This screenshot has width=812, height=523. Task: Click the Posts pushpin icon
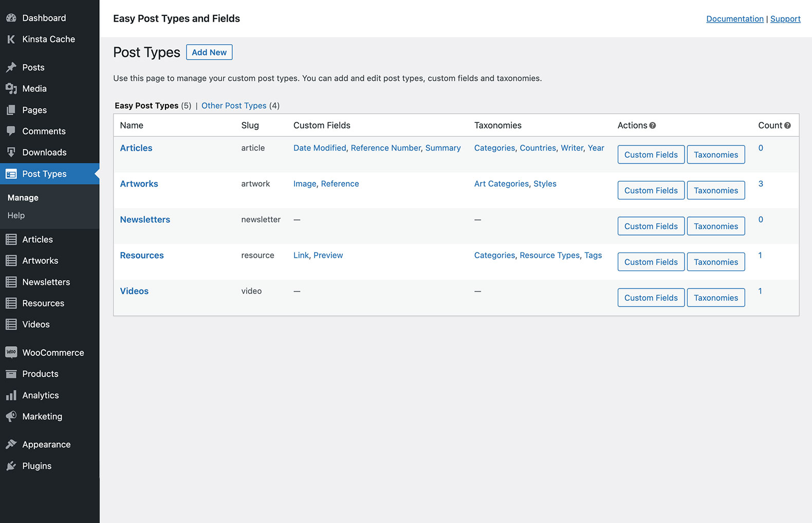tap(11, 67)
